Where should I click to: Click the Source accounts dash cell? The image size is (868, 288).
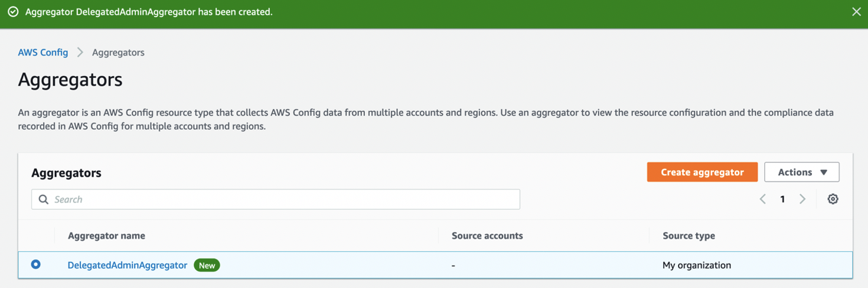[453, 265]
